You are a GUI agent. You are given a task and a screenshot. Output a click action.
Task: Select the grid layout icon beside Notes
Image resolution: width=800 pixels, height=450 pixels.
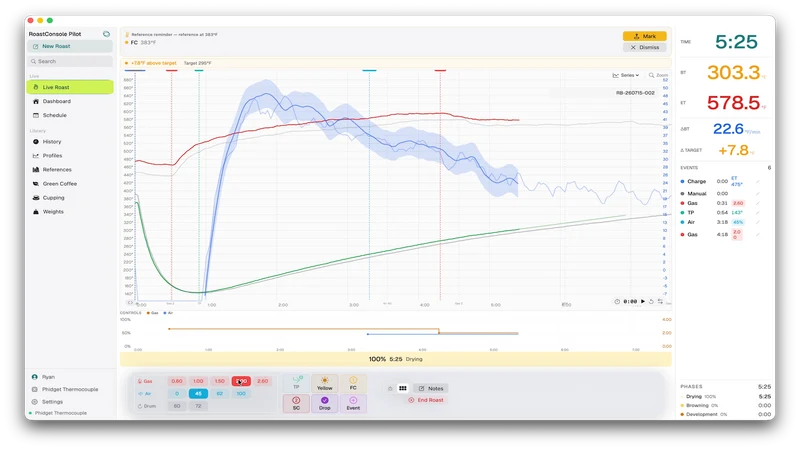403,388
